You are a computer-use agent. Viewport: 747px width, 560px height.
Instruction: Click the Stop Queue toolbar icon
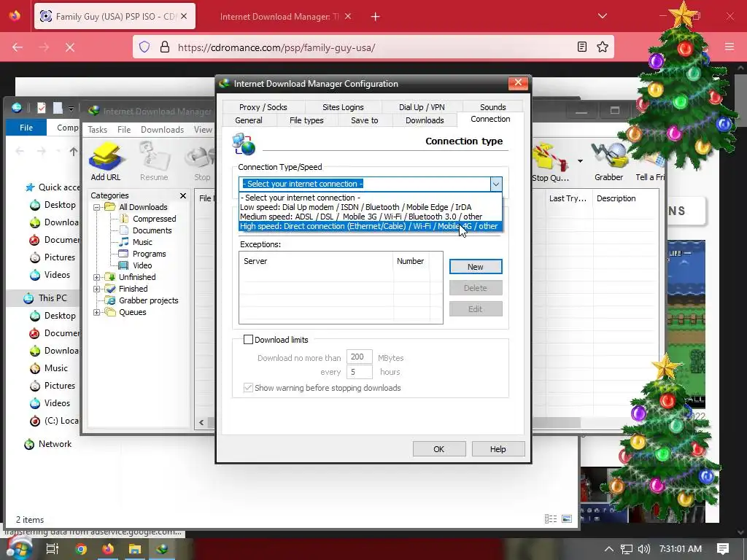coord(550,163)
